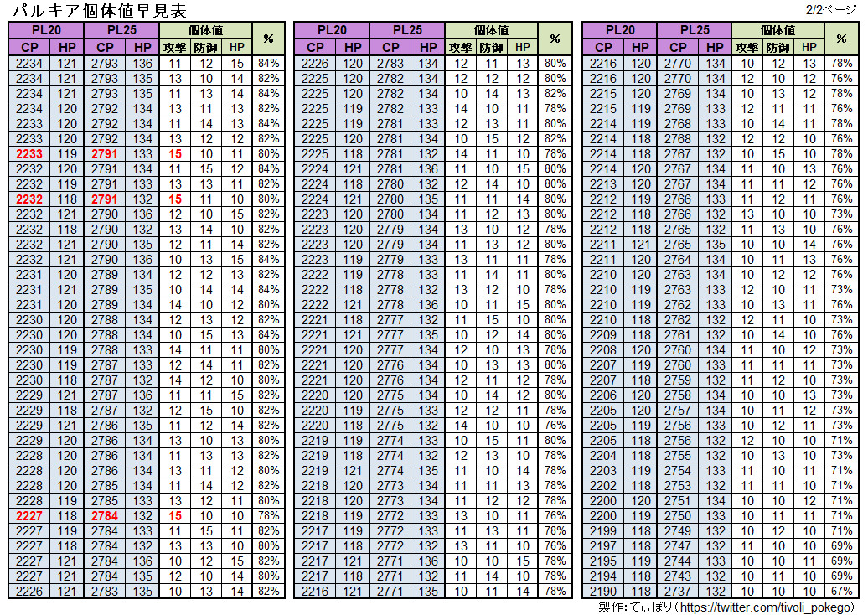Click the 71% cell in the 2202 row
Viewport: 868px width, 615px height.
tap(841, 485)
